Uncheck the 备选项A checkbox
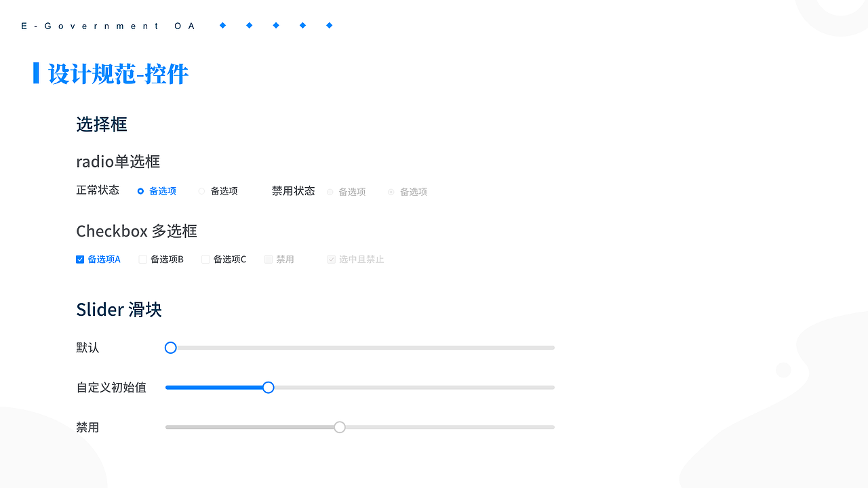This screenshot has width=868, height=488. (x=80, y=259)
